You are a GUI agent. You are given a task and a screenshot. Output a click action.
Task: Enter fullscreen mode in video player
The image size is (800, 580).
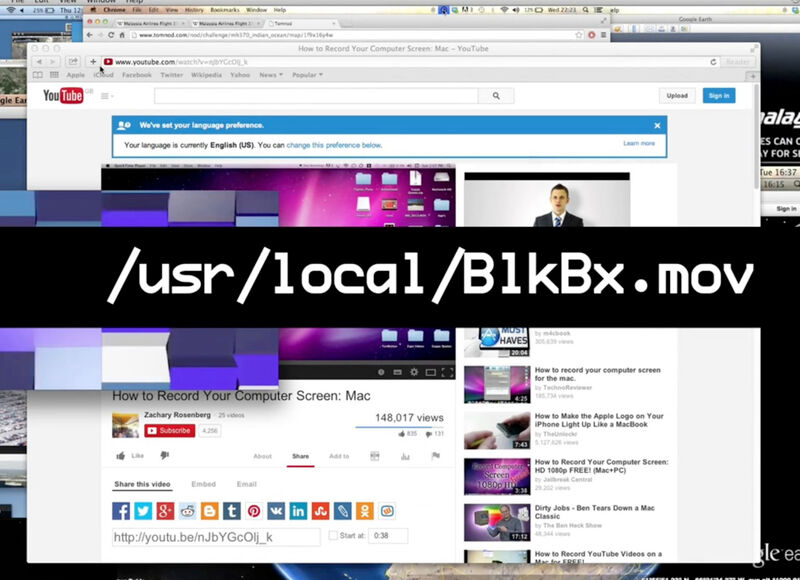447,372
